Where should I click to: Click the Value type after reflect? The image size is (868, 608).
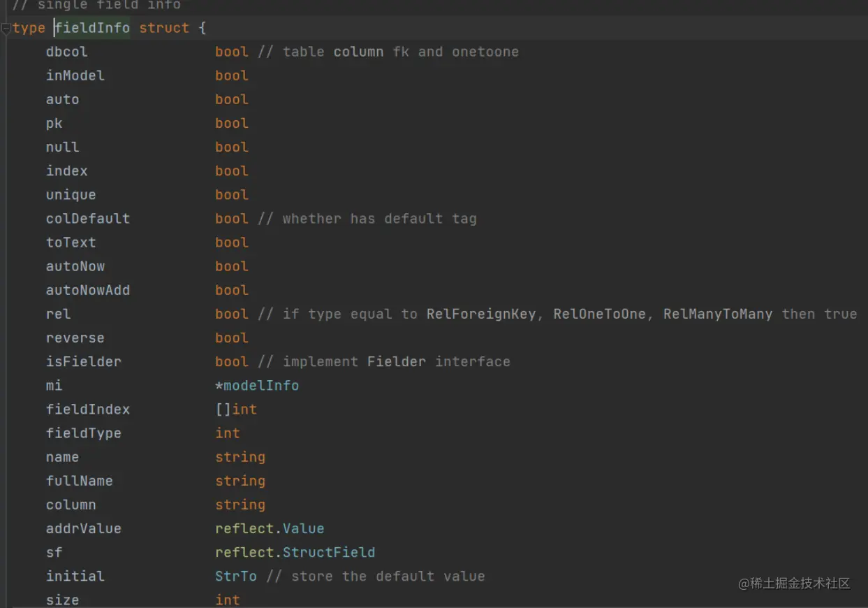303,528
